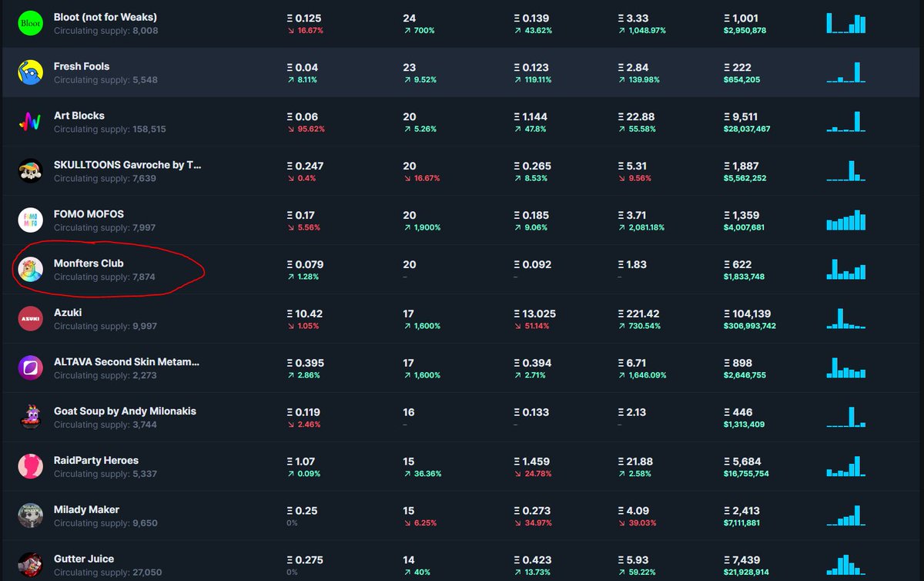This screenshot has height=581, width=924.
Task: Open the FOMO MOFOS collection logo
Action: 30,220
